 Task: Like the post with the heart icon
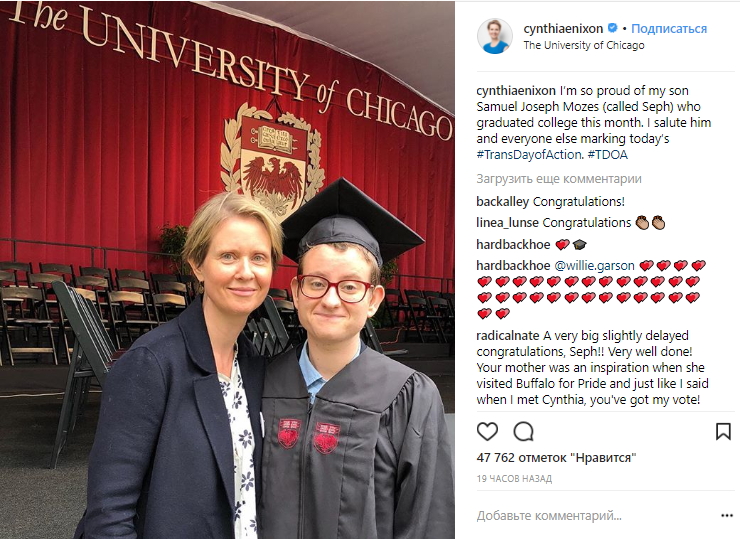tap(487, 431)
